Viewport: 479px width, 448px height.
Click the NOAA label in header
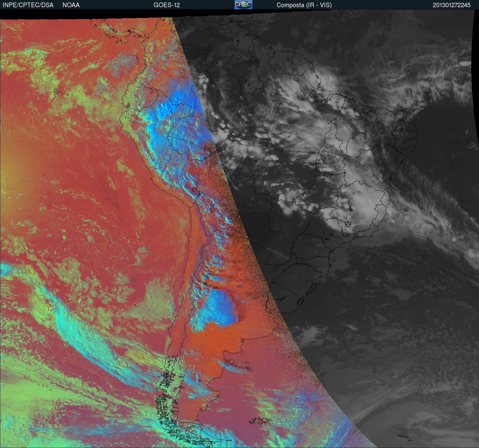click(71, 5)
